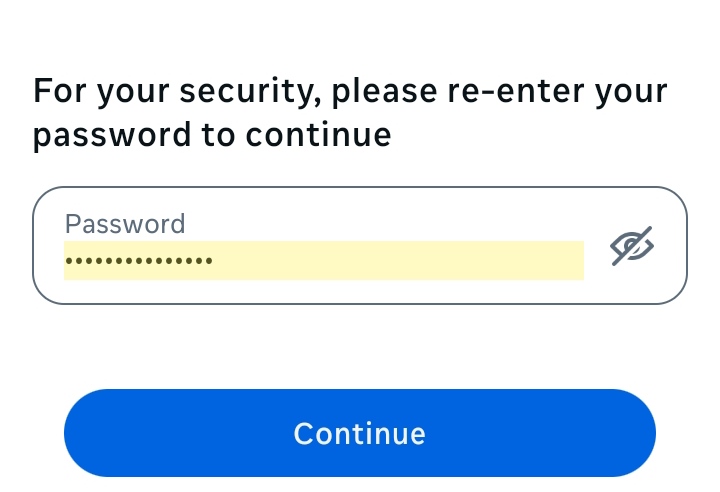Proceed by clicking the Continue pill button
This screenshot has height=492, width=720.
359,433
